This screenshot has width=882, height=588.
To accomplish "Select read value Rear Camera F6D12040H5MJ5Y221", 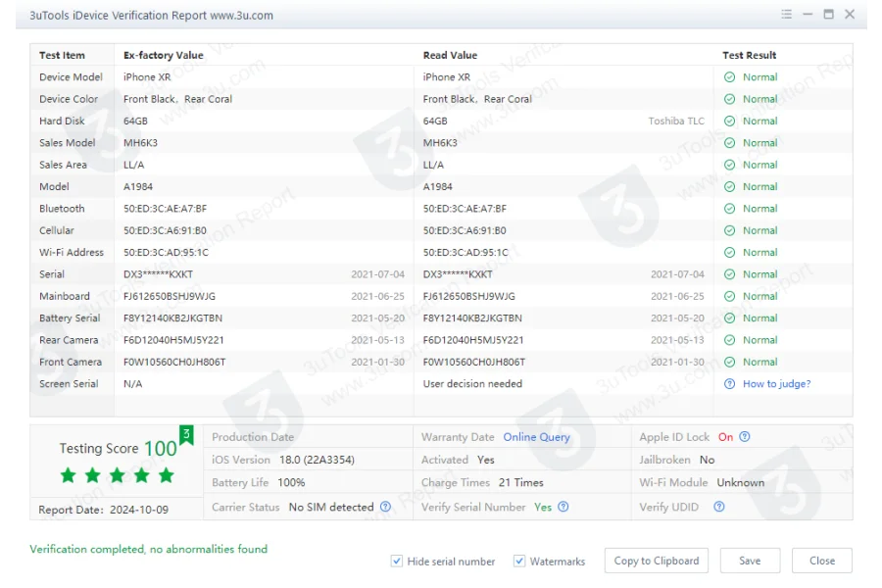I will tap(473, 340).
